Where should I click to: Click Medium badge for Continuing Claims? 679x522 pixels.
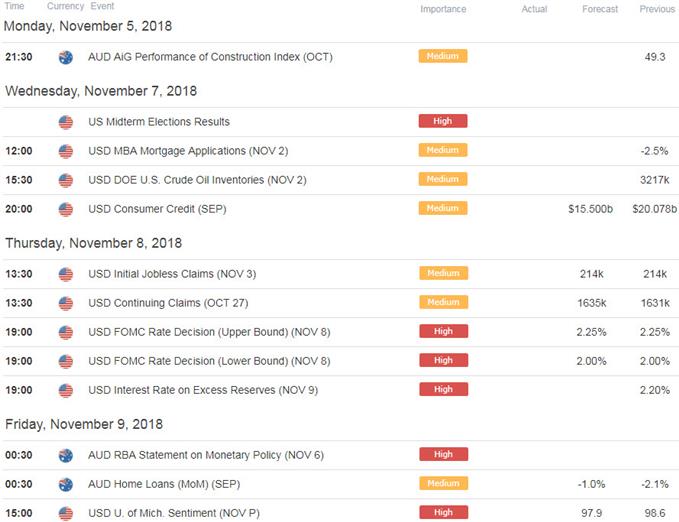[x=443, y=302]
